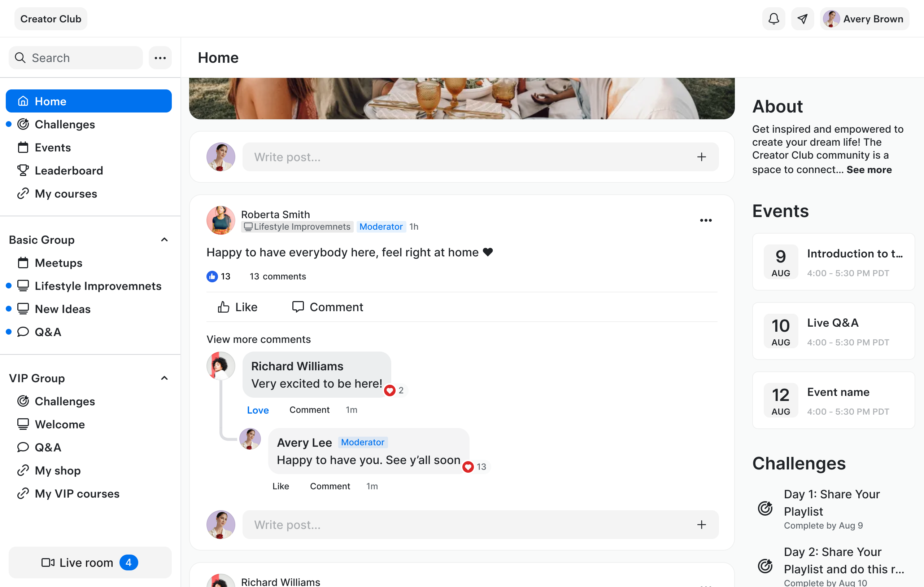
Task: Open Lifestyle Improvemnets space in sidebar
Action: click(98, 286)
